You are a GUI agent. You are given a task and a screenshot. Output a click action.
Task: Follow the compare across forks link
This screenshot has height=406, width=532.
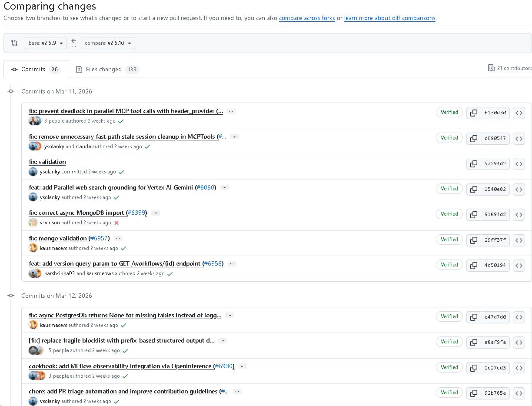(x=307, y=18)
